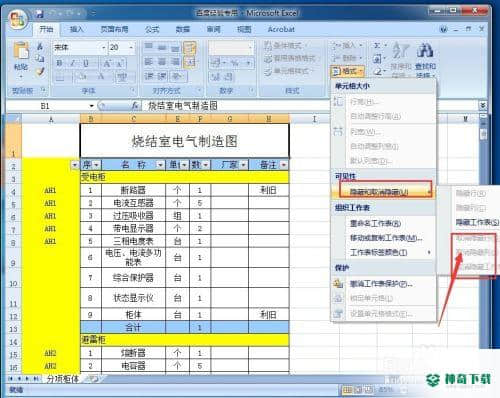Click the 格式 Format button

347,71
